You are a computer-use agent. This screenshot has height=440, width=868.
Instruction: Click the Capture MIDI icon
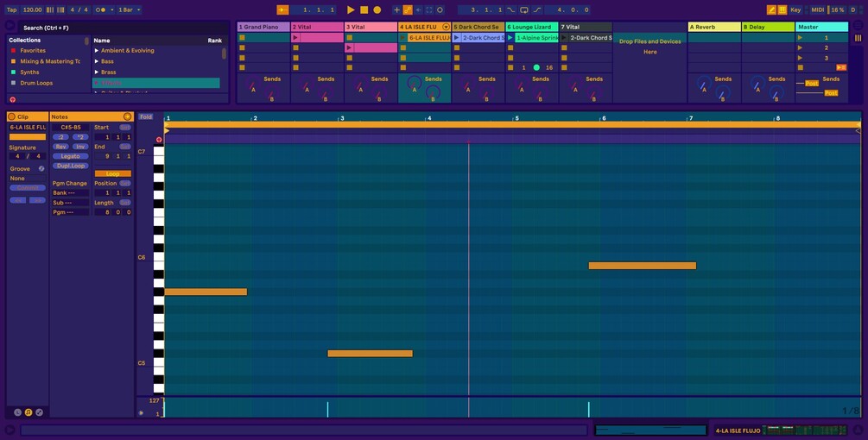point(429,10)
